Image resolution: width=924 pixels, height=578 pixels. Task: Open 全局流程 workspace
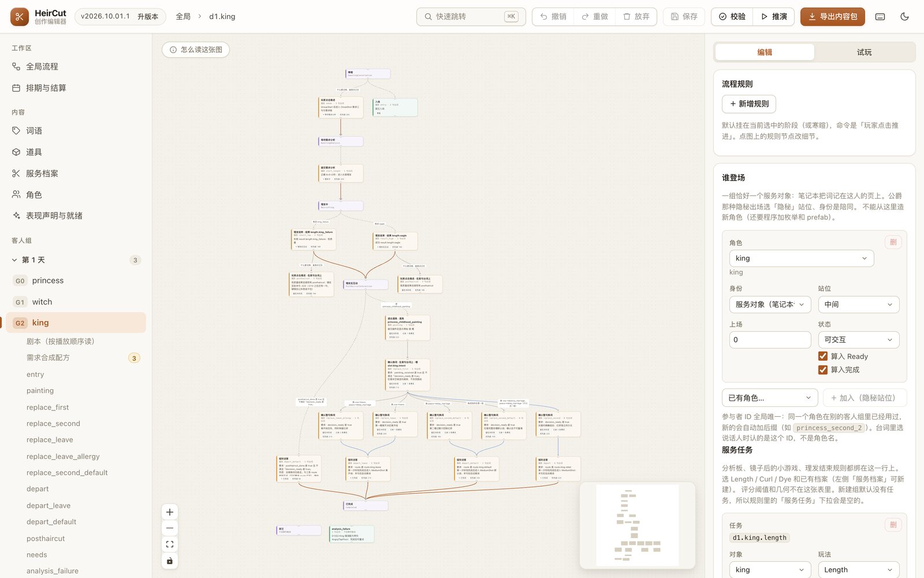click(x=76, y=66)
